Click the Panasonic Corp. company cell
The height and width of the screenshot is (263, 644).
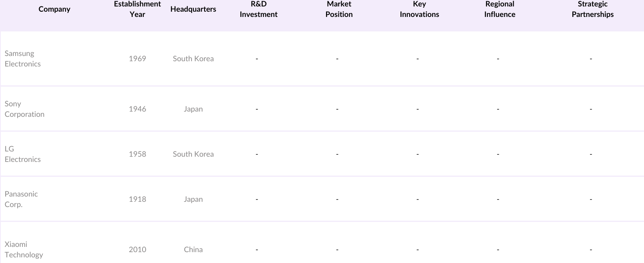click(21, 199)
